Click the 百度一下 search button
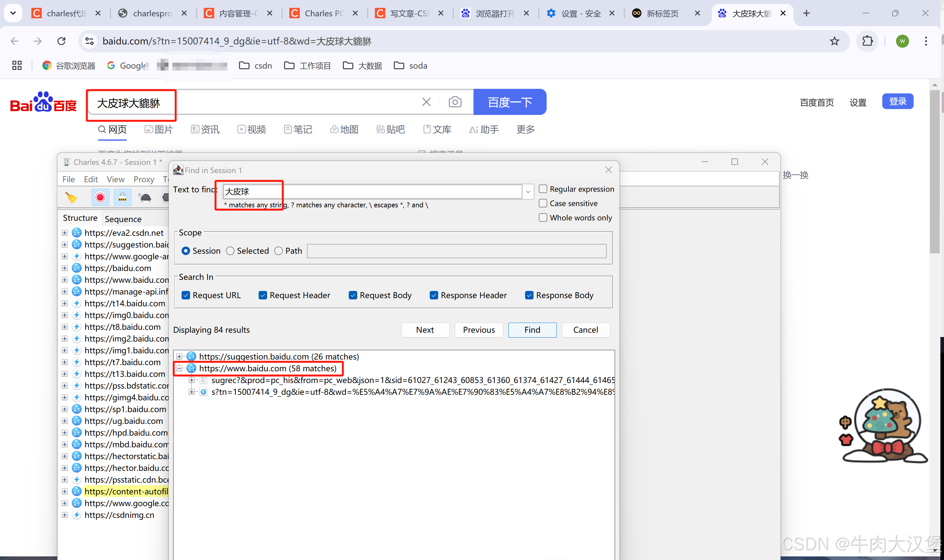 click(510, 102)
